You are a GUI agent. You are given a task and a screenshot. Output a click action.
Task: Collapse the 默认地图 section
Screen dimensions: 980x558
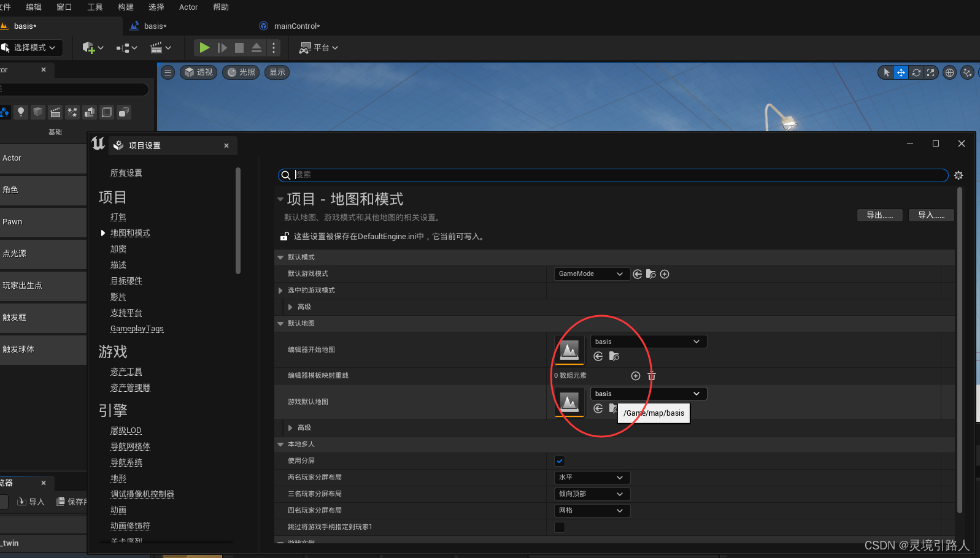coord(280,324)
